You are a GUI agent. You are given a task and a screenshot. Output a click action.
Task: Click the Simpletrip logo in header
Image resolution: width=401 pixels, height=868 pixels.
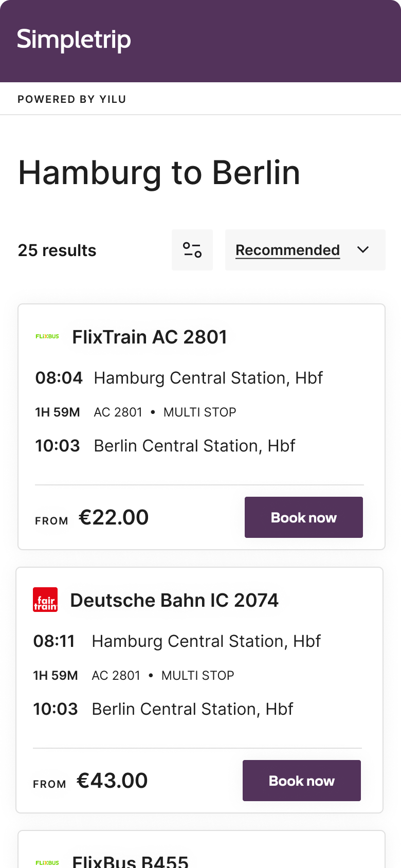point(74,40)
